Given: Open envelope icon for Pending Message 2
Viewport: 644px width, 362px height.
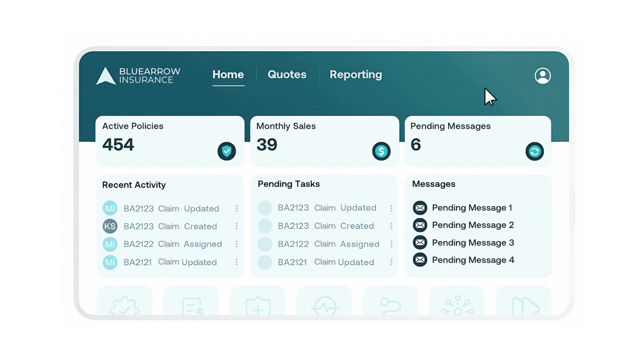Looking at the screenshot, I should click(x=420, y=225).
